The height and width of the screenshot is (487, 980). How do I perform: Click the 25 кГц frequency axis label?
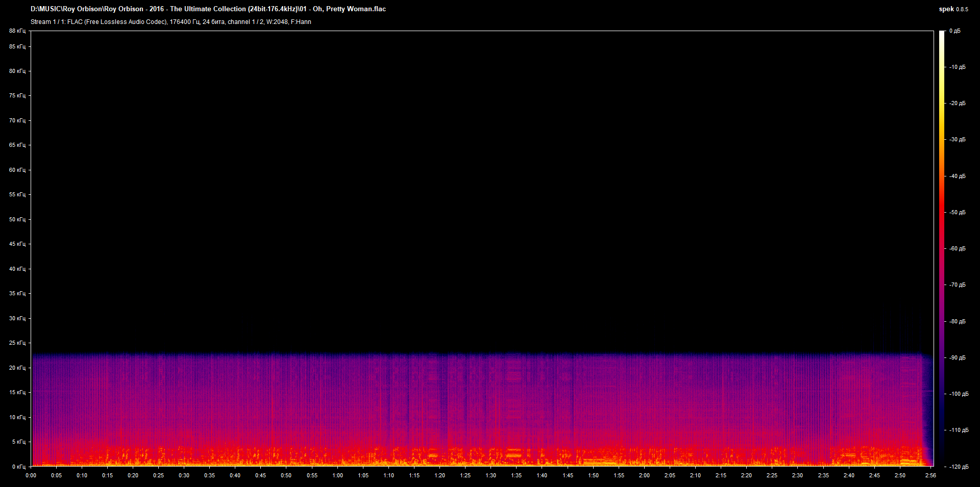pyautogui.click(x=17, y=343)
